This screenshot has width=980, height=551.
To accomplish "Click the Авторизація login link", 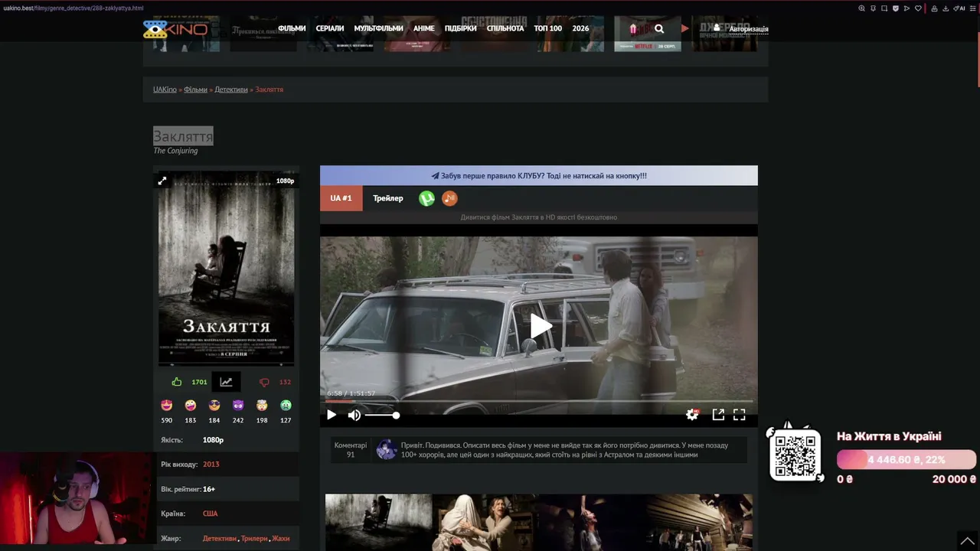I will point(748,29).
